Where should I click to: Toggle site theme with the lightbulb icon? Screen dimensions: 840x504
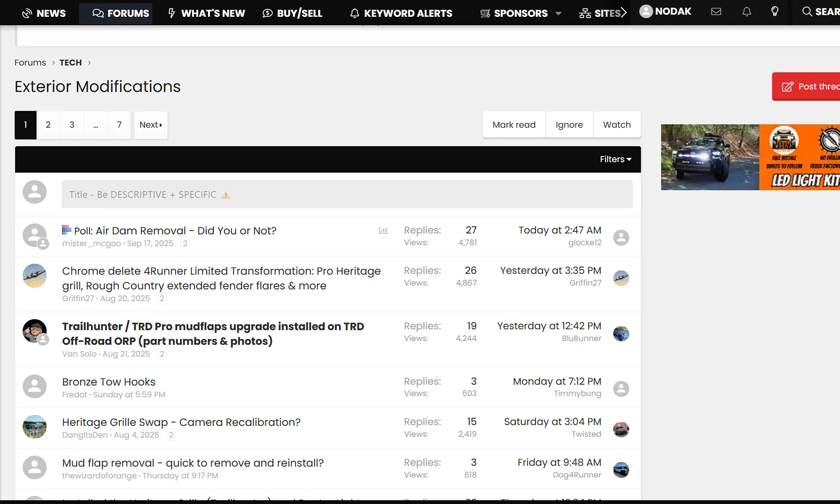point(775,11)
